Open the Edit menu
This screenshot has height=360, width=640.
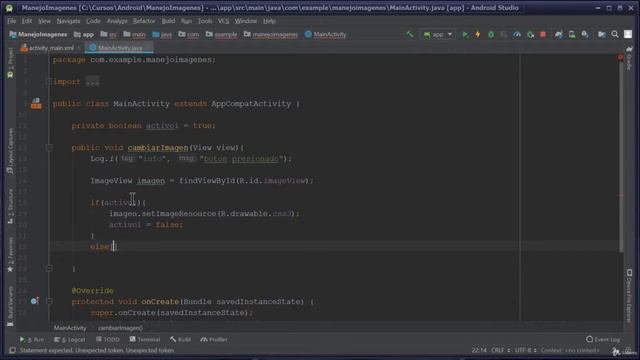(27, 21)
